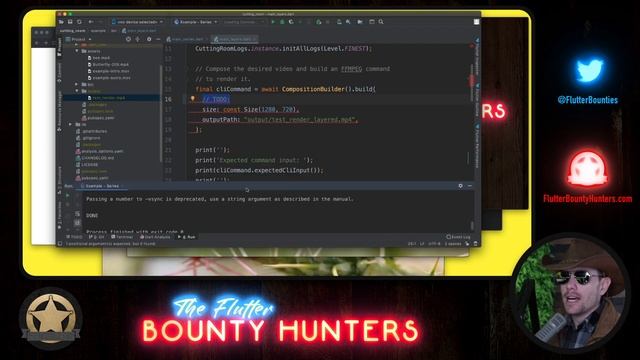This screenshot has width=640, height=360.
Task: Expand the bin folder in project tree
Action: pos(77,84)
